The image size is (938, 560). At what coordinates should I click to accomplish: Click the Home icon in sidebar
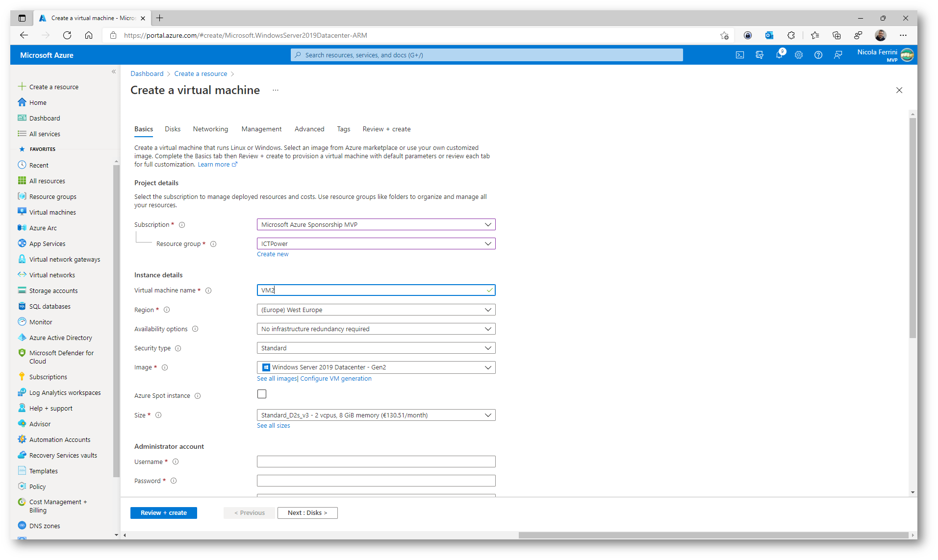(x=22, y=102)
